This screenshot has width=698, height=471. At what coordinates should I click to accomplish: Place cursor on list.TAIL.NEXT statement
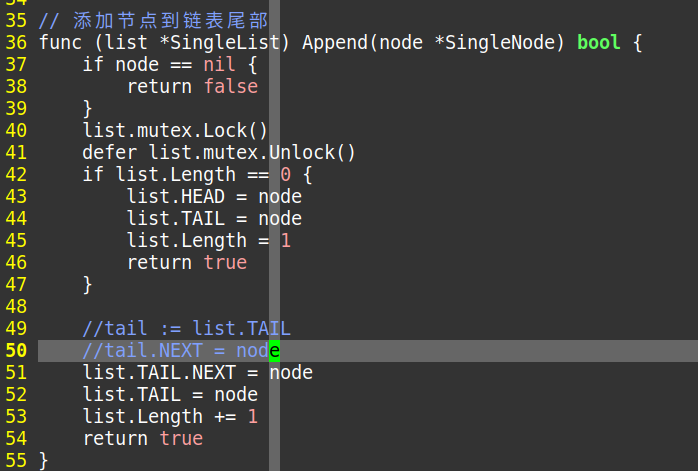[x=198, y=373]
